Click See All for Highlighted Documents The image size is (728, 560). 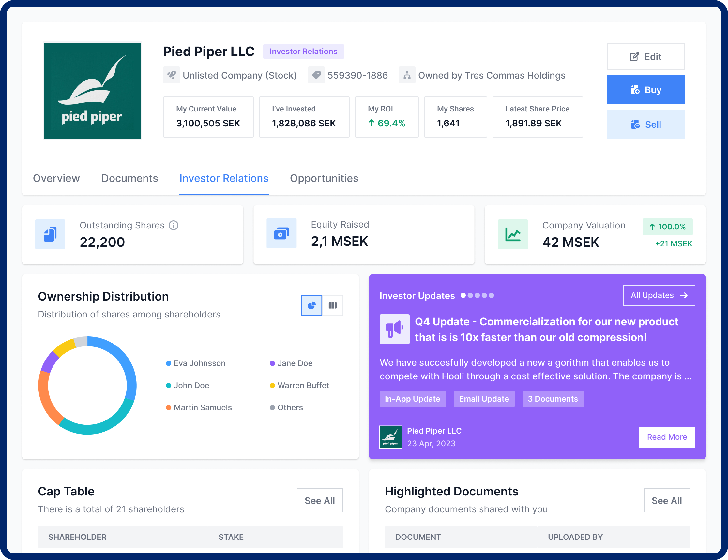[x=666, y=500]
